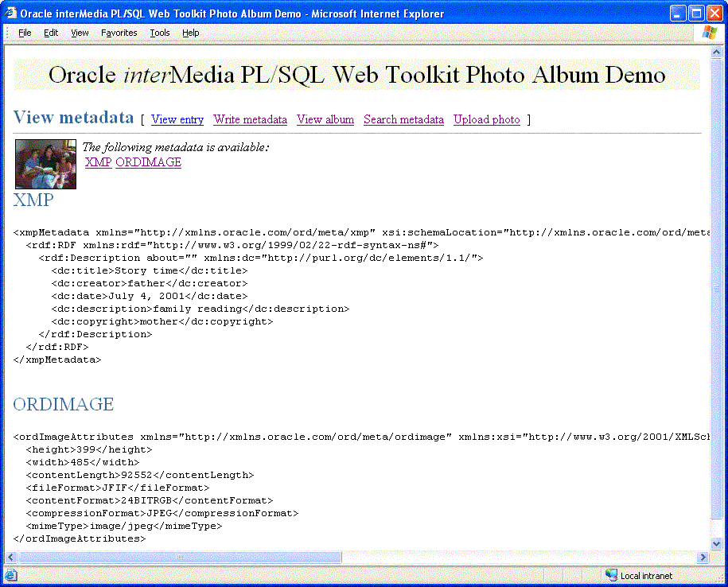The width and height of the screenshot is (728, 587).
Task: Click the Local intranet zone icon in the status bar
Action: pos(611,575)
